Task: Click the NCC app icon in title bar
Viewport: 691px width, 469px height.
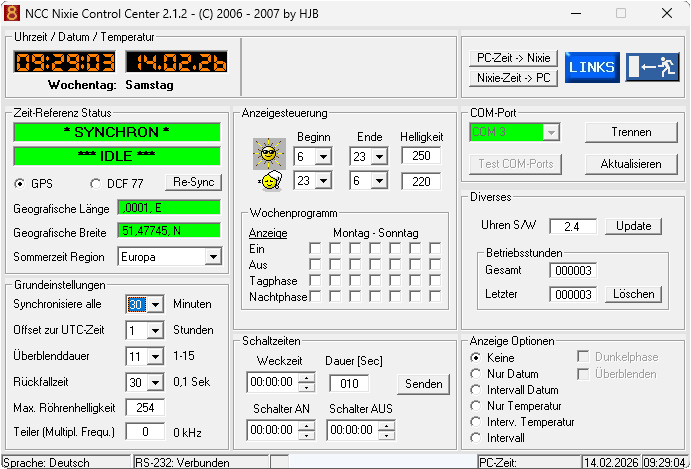Action: pyautogui.click(x=13, y=14)
